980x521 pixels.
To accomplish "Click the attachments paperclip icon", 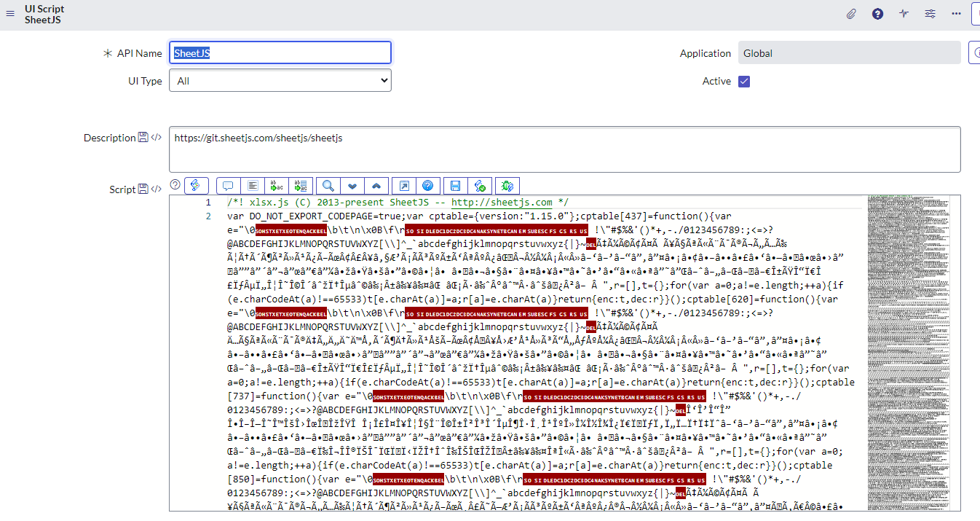I will 851,14.
